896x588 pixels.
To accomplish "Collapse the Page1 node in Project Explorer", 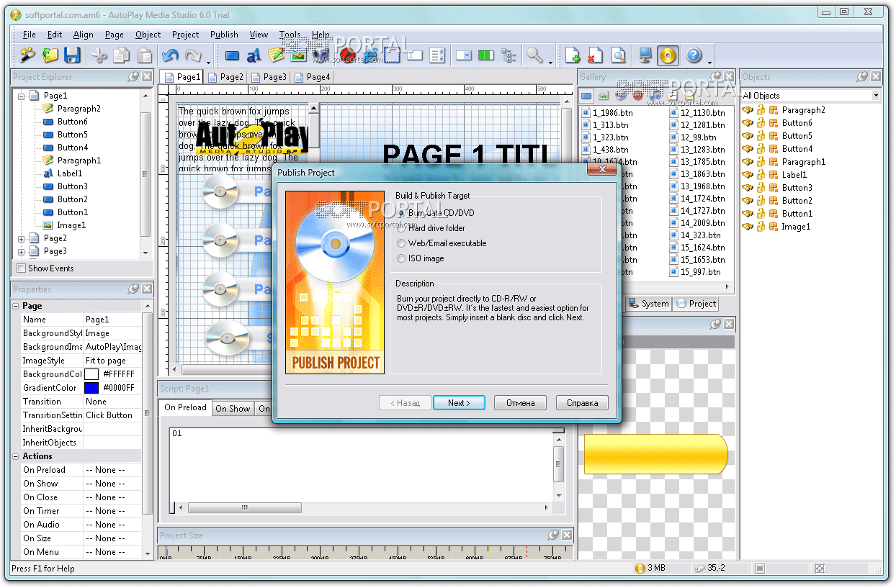I will coord(21,96).
